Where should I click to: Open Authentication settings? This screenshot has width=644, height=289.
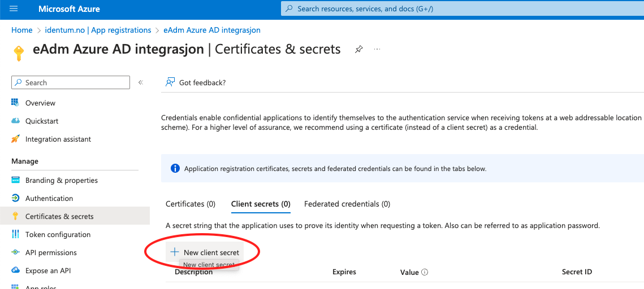click(49, 199)
